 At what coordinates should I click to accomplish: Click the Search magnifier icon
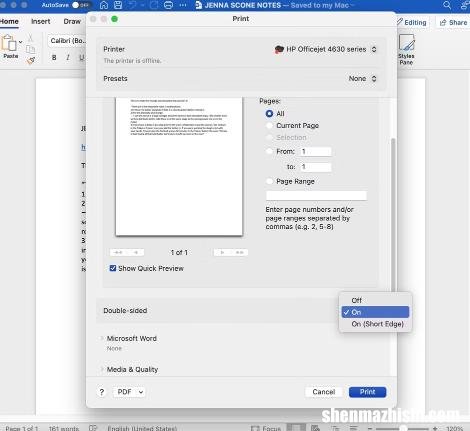coord(447,5)
